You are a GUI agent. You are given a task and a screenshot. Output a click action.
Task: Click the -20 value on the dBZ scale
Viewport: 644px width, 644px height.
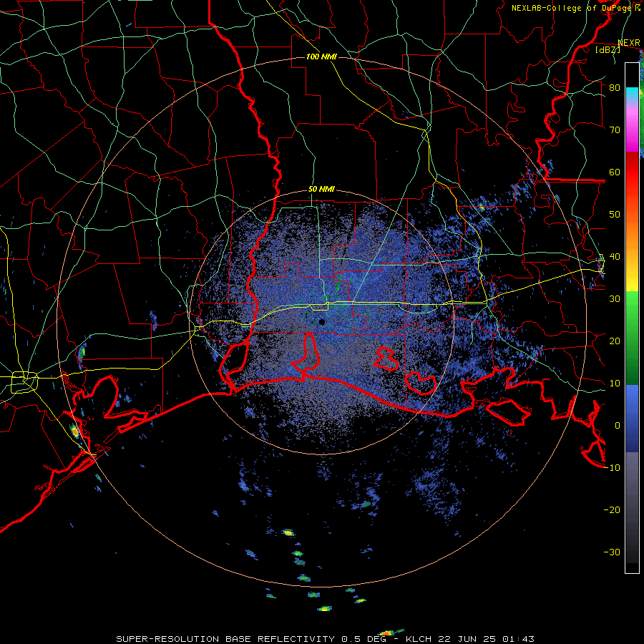pyautogui.click(x=612, y=510)
